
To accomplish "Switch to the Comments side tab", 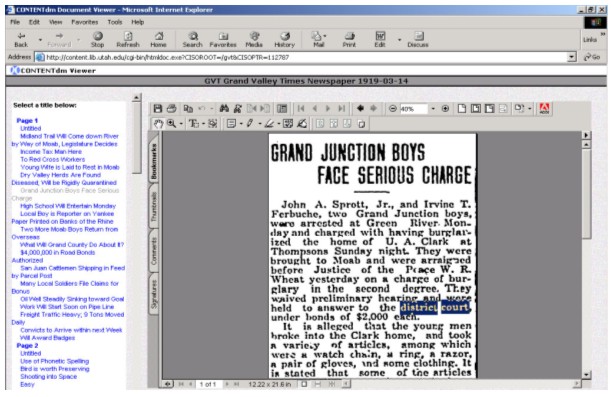I will point(154,251).
